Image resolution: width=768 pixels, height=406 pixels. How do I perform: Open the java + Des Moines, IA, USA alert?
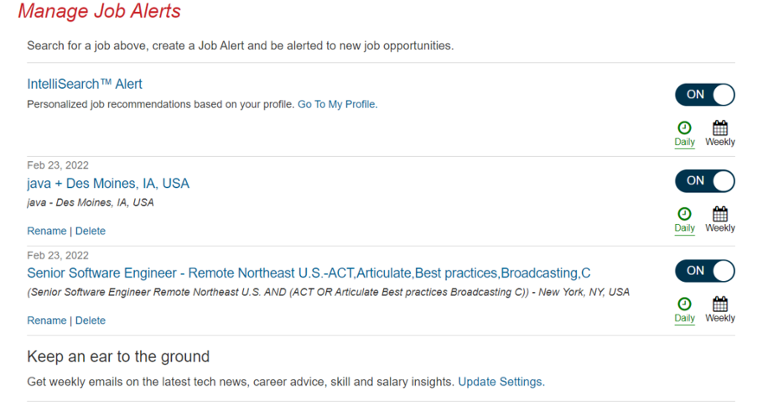coord(108,183)
